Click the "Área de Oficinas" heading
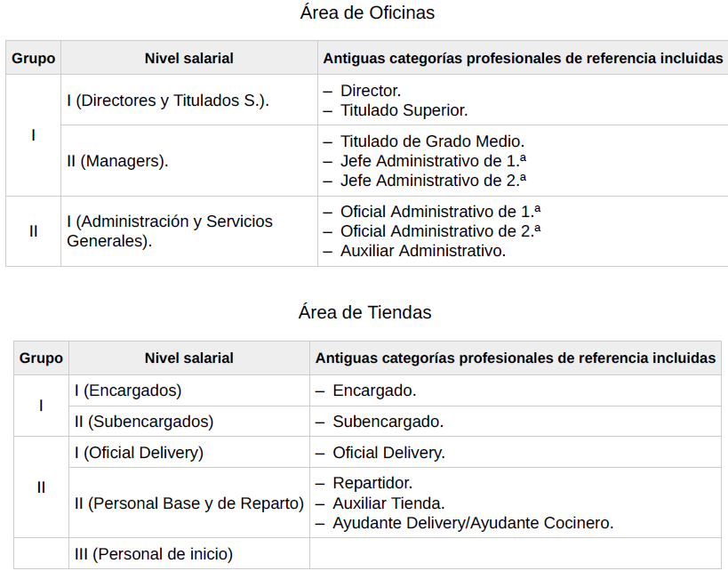Screen dimensions: 728x571 click(366, 12)
